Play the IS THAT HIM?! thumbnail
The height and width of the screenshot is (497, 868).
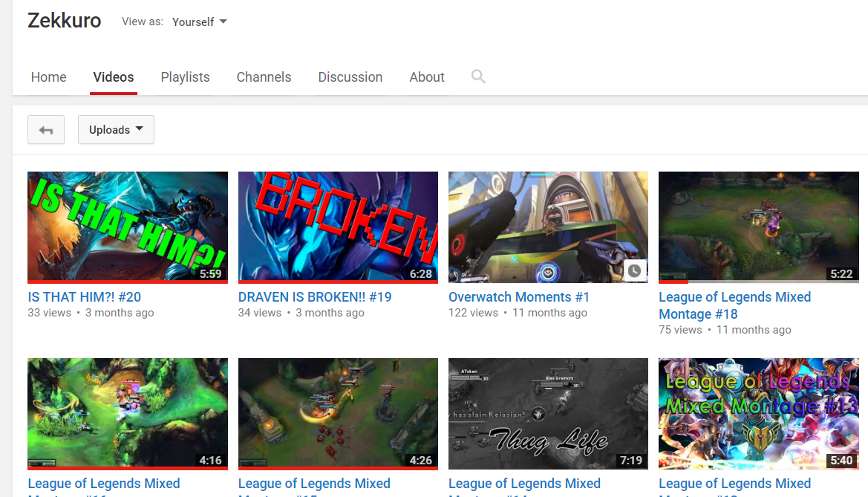pyautogui.click(x=128, y=227)
